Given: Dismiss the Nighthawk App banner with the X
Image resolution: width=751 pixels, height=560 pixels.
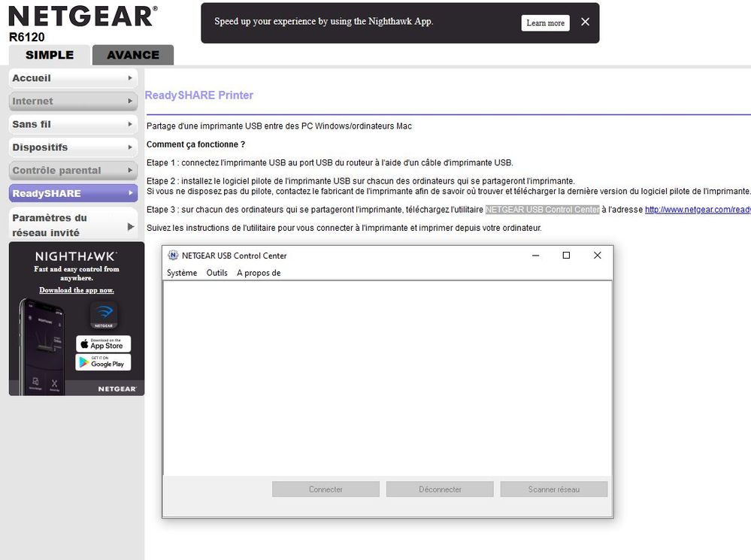Looking at the screenshot, I should point(585,22).
